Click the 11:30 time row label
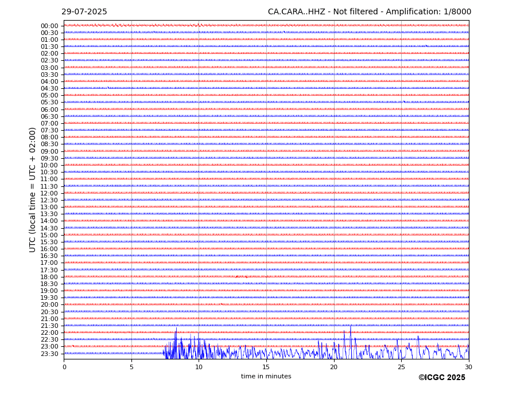 pyautogui.click(x=49, y=186)
